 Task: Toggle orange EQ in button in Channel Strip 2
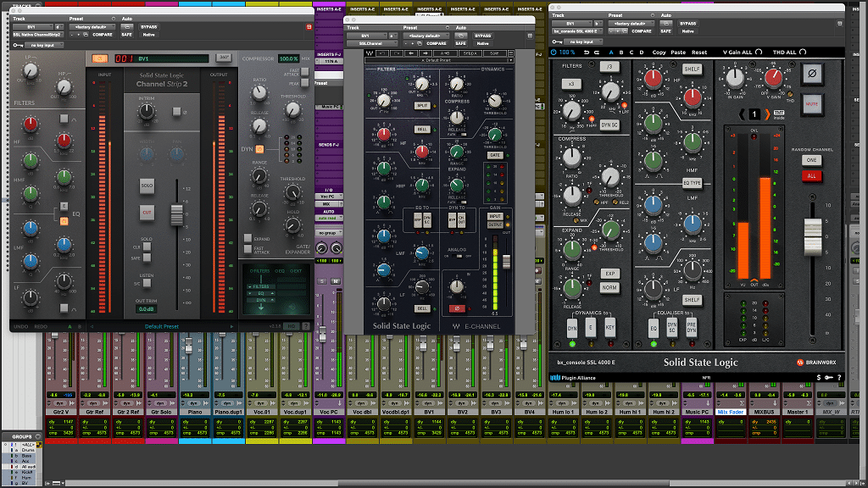pos(64,221)
